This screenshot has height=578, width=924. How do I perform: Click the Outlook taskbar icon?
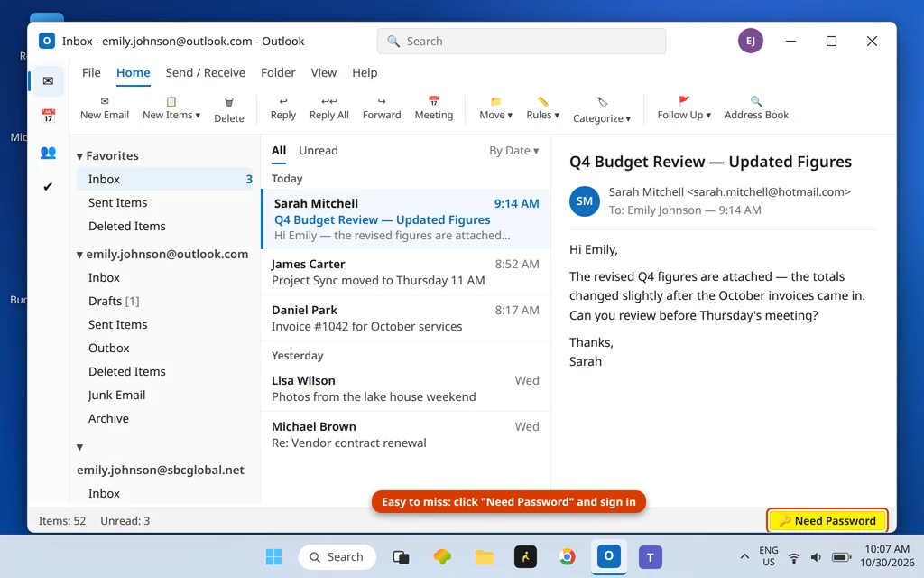609,556
